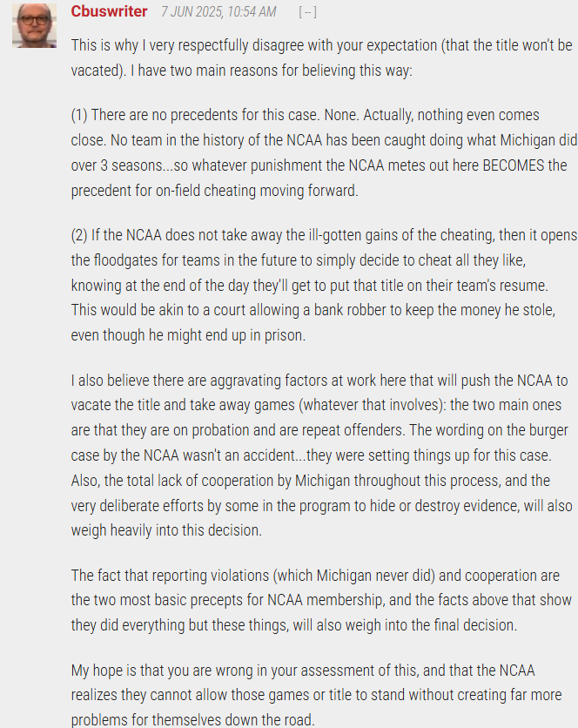Click the capitalized word "BECOMES"

click(x=513, y=165)
